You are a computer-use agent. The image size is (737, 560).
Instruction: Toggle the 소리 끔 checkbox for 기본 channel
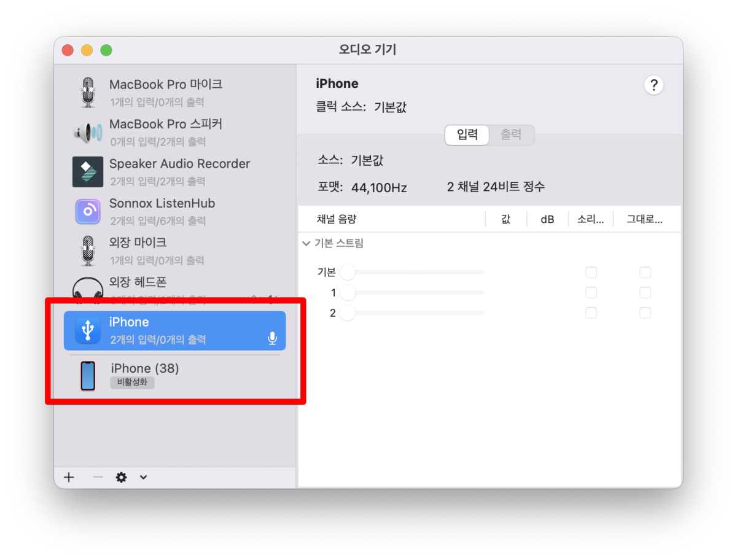591,272
